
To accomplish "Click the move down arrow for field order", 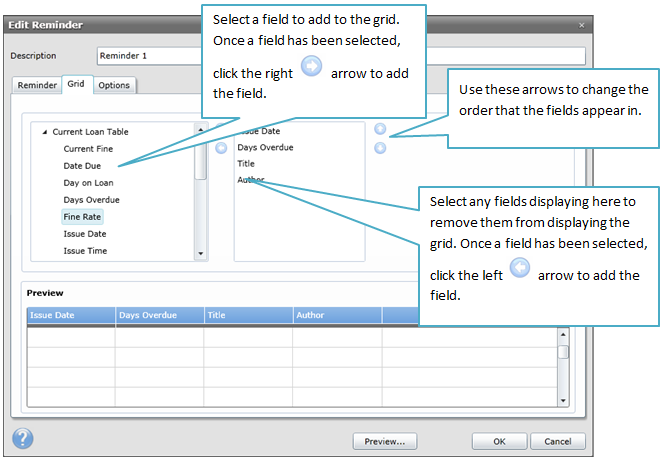I will (380, 149).
